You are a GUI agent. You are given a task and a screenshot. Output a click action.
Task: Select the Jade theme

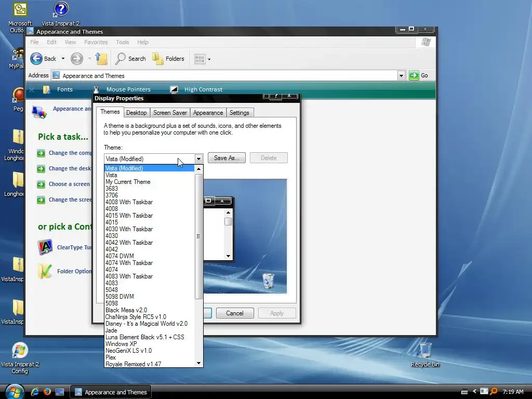[x=149, y=330]
